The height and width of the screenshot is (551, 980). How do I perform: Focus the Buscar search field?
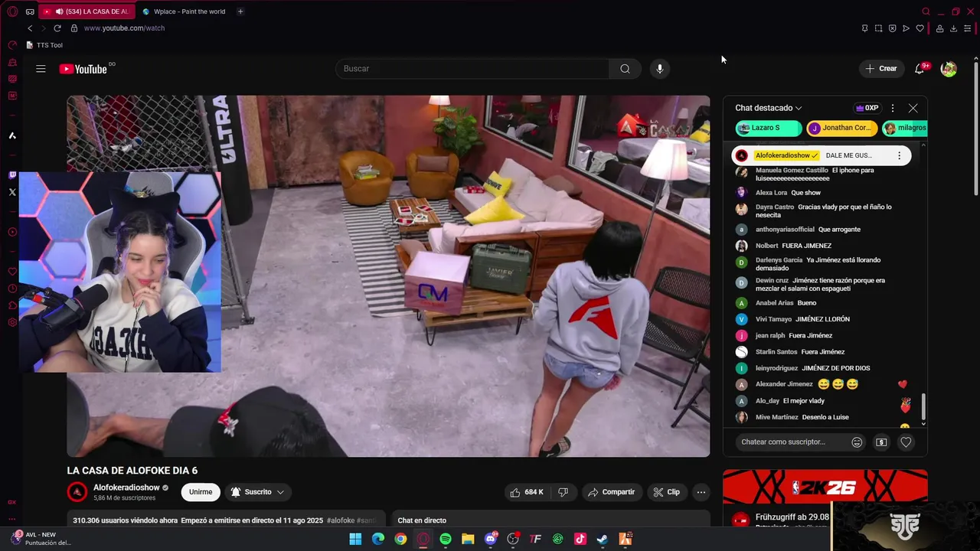tap(472, 69)
